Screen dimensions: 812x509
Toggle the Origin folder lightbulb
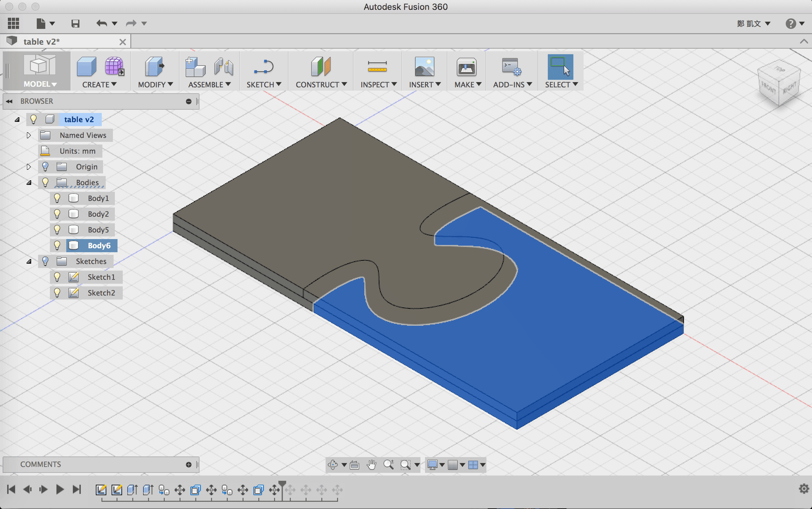(45, 166)
